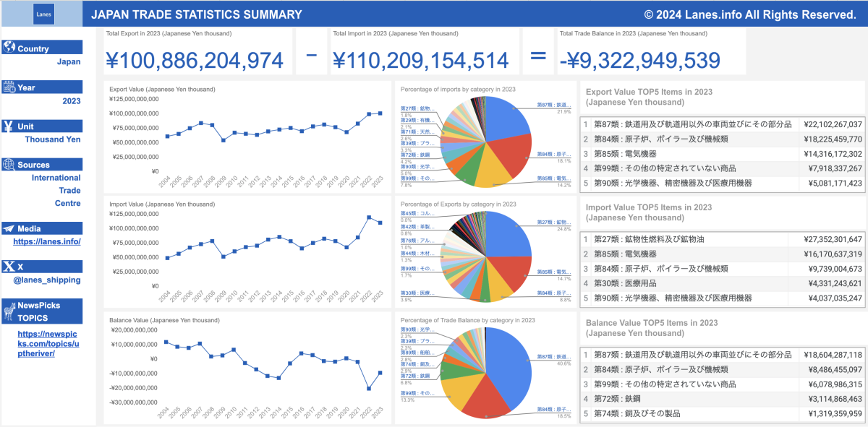Viewport: 868px width, 427px height.
Task: Select the Japan country value
Action: 69,62
